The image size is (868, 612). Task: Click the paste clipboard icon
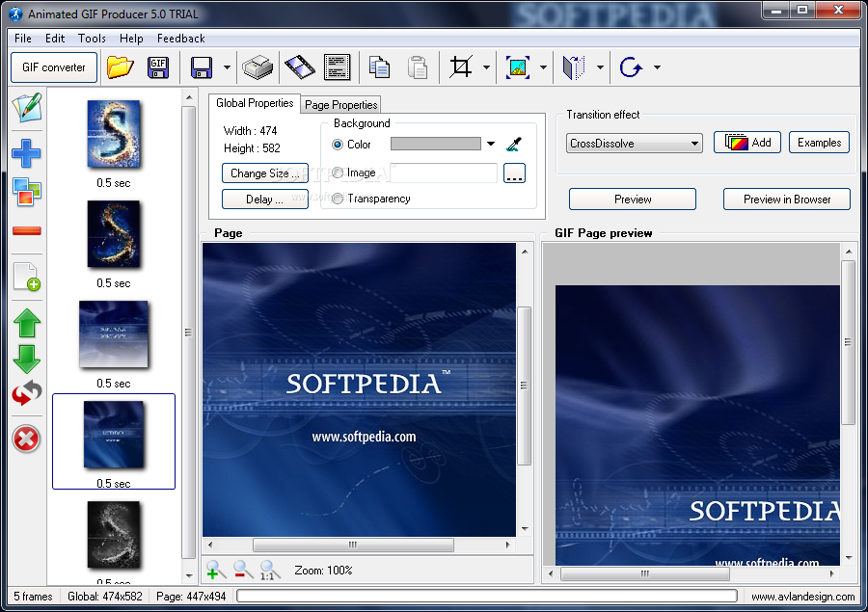pyautogui.click(x=418, y=67)
